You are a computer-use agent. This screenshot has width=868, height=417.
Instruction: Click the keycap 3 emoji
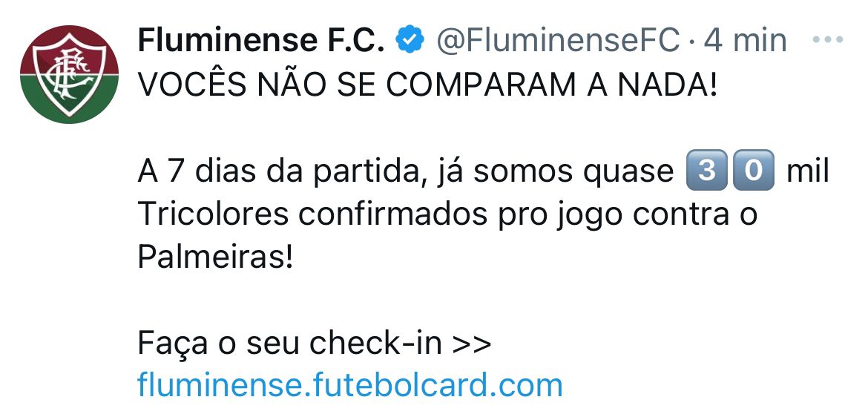(x=706, y=170)
